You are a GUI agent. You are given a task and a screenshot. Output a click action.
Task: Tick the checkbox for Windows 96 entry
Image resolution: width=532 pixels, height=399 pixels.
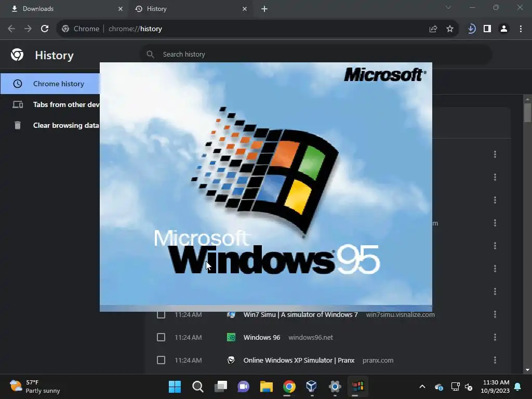(161, 337)
